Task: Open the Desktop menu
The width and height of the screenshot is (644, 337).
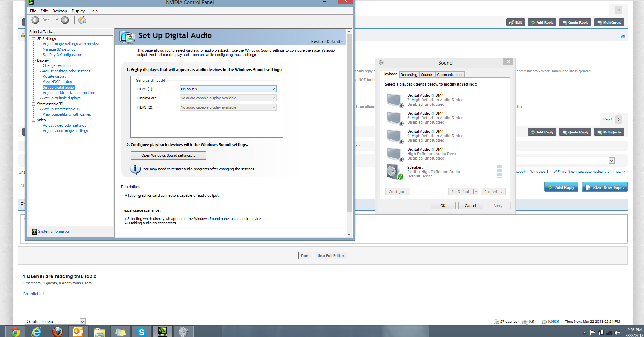Action: 59,11
